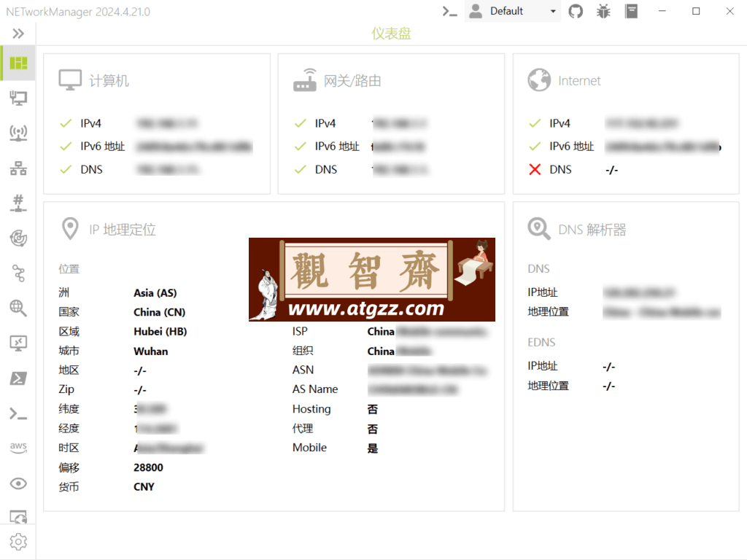Open AWS Session Manager icon
The height and width of the screenshot is (560, 747).
(x=18, y=448)
